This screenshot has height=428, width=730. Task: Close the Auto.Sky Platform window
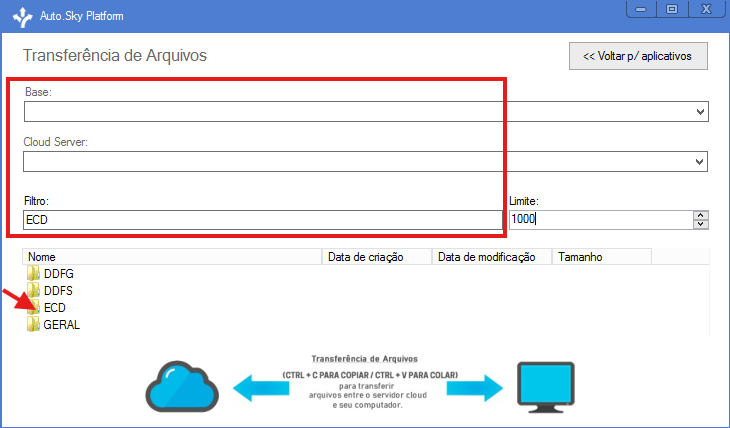pyautogui.click(x=706, y=9)
